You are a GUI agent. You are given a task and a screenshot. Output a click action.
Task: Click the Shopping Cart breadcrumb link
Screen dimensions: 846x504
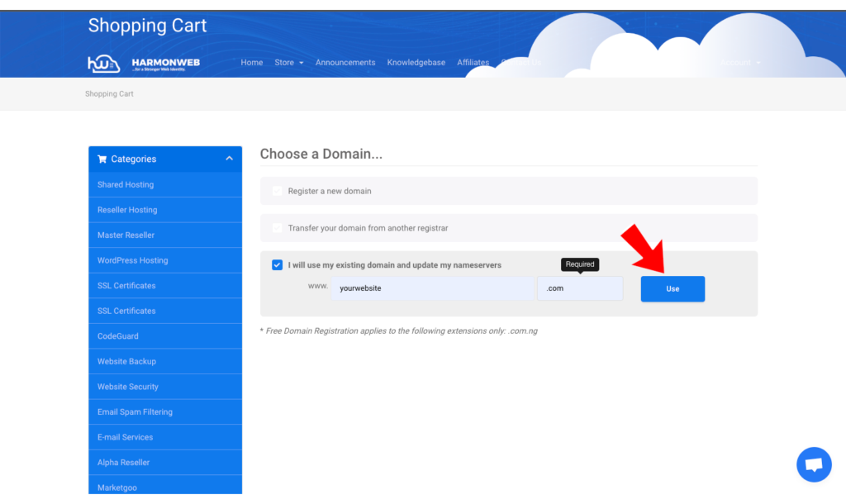(x=109, y=94)
